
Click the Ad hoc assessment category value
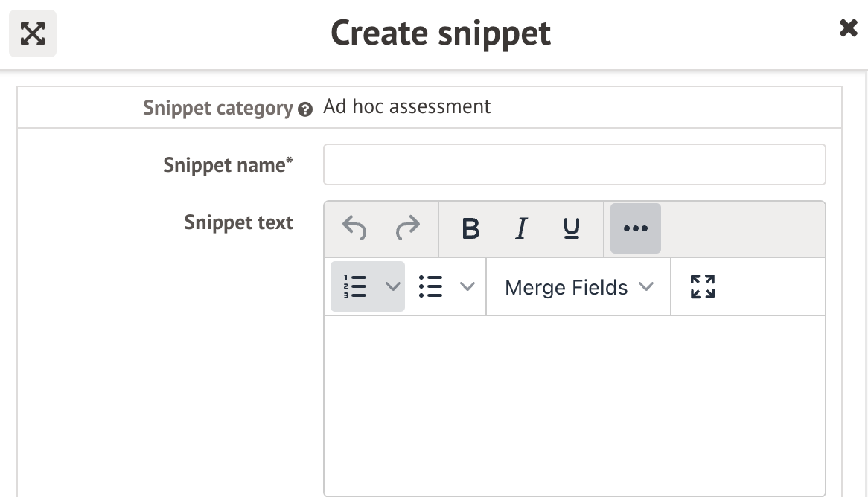tap(407, 106)
